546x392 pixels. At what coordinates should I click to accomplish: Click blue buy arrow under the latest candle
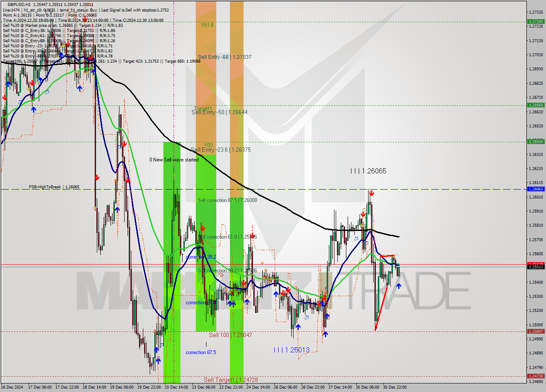pyautogui.click(x=398, y=286)
